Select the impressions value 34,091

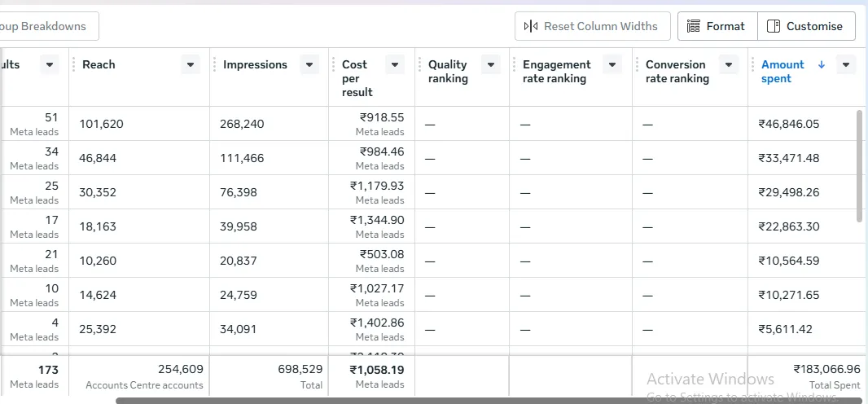239,329
